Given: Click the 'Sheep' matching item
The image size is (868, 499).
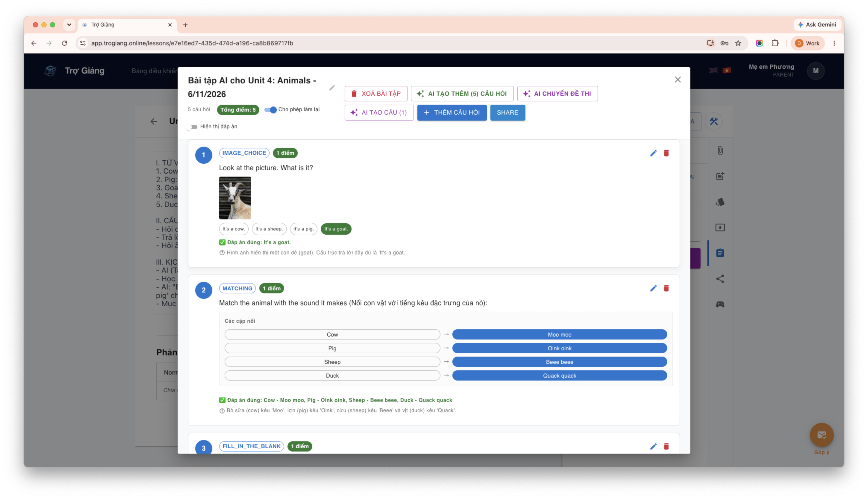Looking at the screenshot, I should 332,362.
